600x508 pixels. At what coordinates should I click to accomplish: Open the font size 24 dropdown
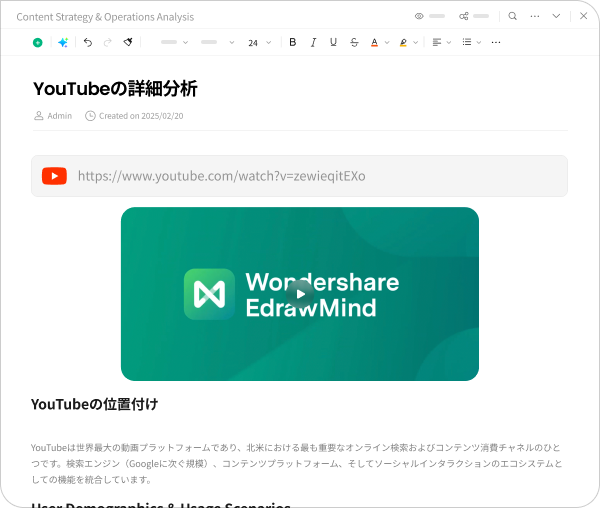[259, 43]
